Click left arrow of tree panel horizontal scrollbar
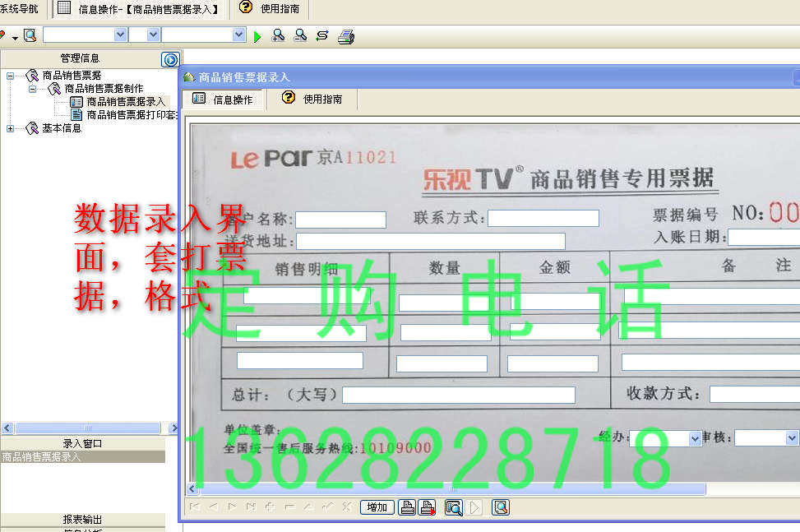800x532 pixels. pos(7,428)
